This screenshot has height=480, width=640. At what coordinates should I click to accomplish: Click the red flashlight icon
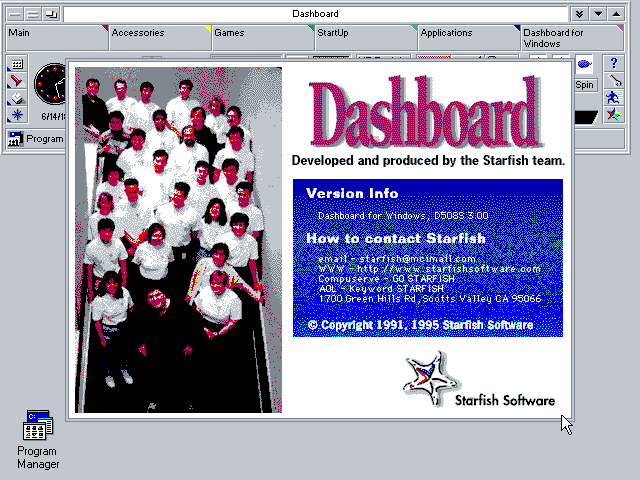17,81
